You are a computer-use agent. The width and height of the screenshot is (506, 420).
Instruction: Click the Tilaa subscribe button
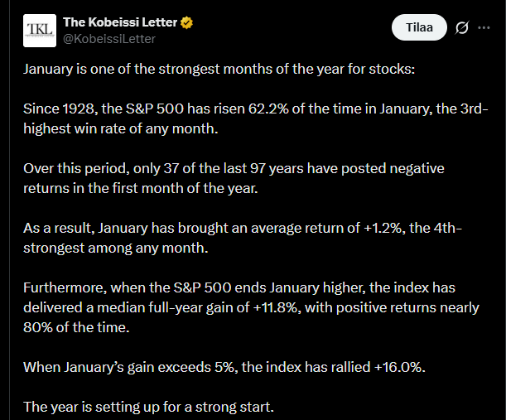click(419, 28)
